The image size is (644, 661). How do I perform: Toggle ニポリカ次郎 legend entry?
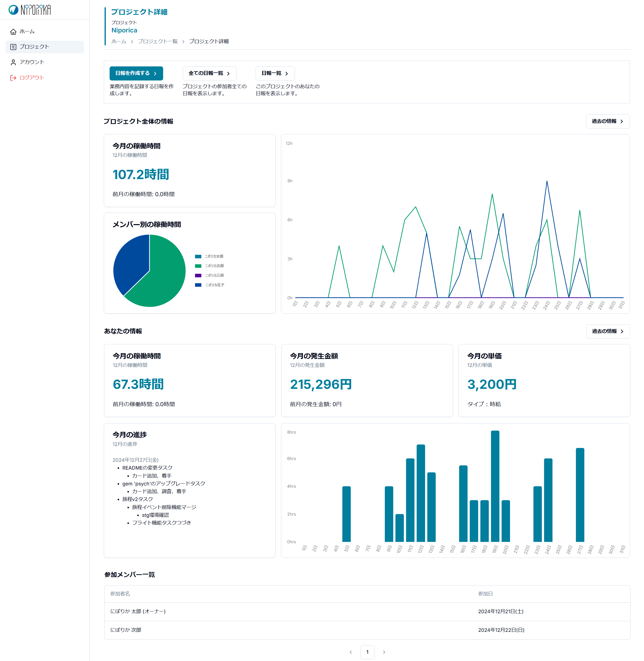pyautogui.click(x=214, y=266)
